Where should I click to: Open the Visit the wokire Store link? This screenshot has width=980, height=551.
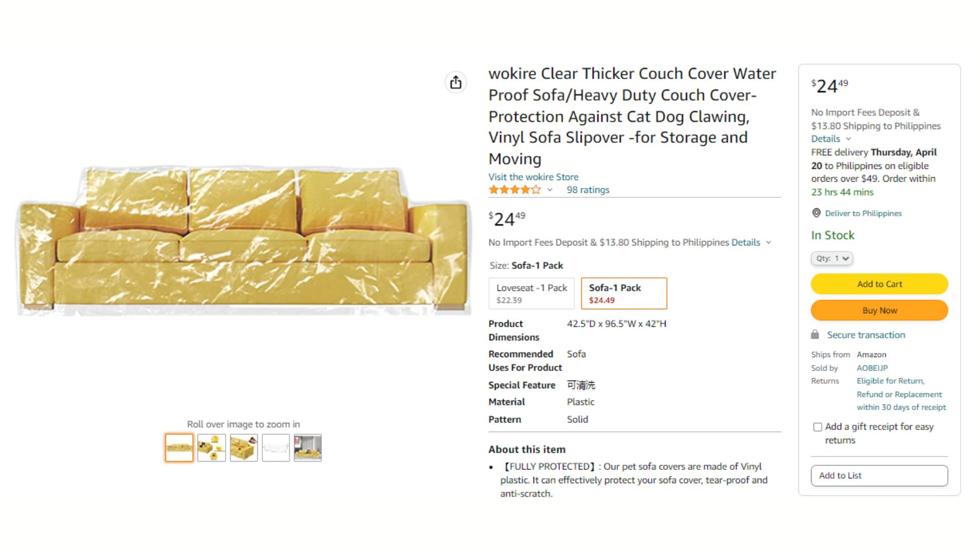click(x=533, y=177)
